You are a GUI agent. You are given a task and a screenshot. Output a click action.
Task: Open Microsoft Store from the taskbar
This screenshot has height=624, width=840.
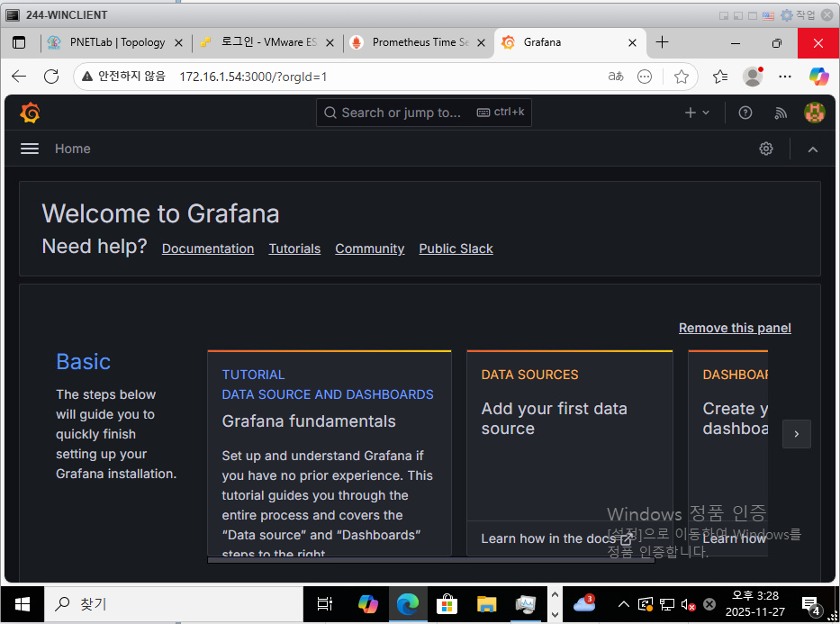coord(447,604)
